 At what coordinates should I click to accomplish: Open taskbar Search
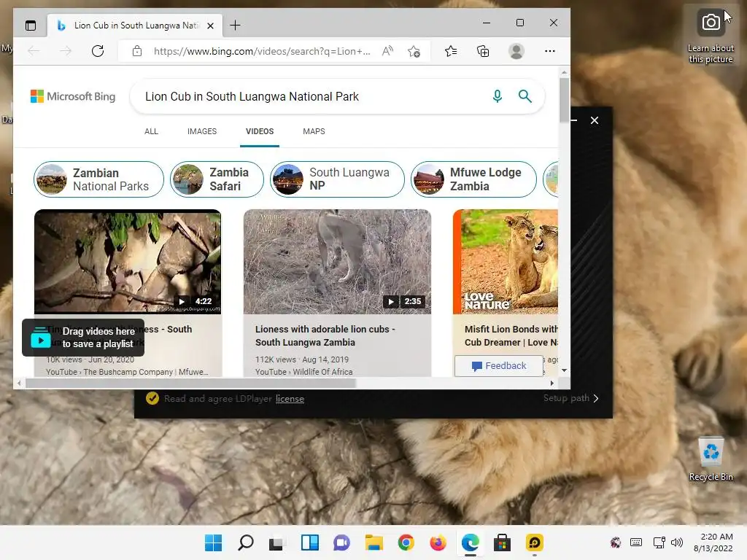(x=245, y=542)
